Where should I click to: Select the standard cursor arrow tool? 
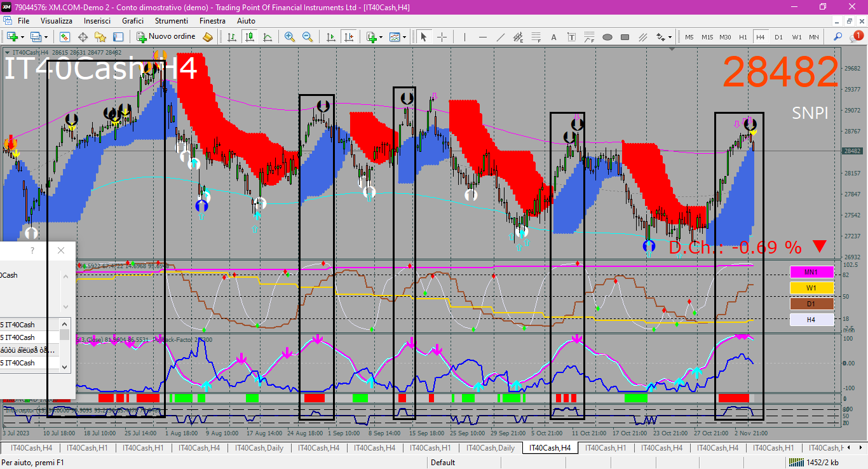(423, 37)
